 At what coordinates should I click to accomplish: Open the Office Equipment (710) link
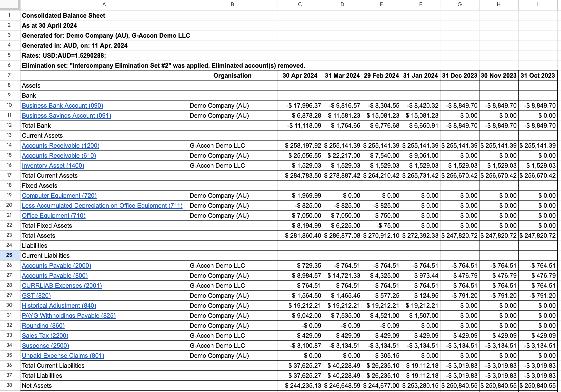(x=54, y=216)
